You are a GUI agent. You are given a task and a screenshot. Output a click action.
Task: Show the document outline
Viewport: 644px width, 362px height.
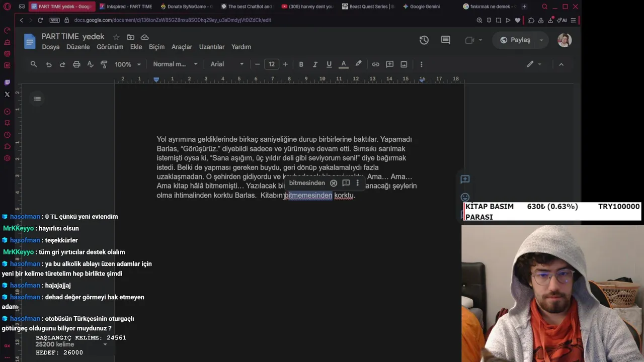[37, 99]
